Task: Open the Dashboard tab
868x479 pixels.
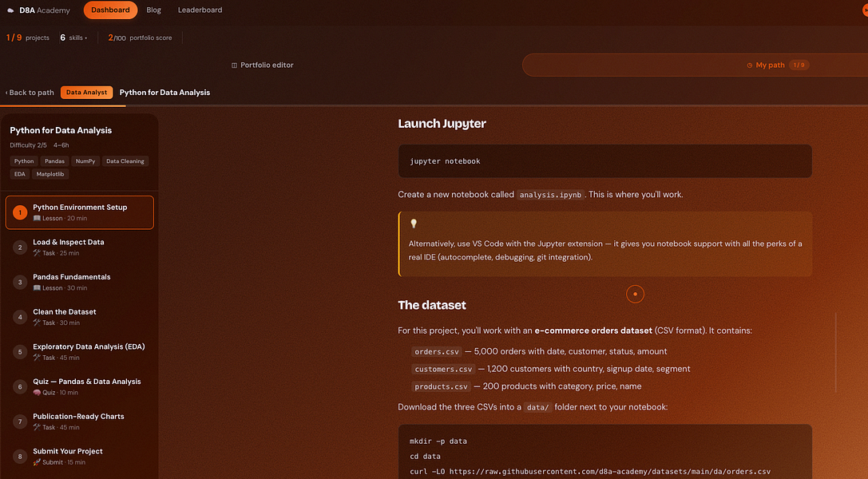Action: click(111, 10)
